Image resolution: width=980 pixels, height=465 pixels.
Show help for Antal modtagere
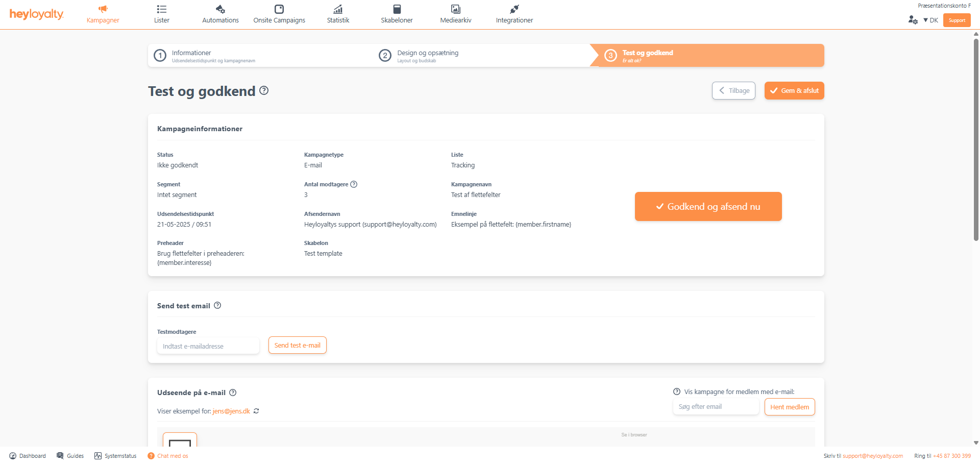tap(354, 184)
